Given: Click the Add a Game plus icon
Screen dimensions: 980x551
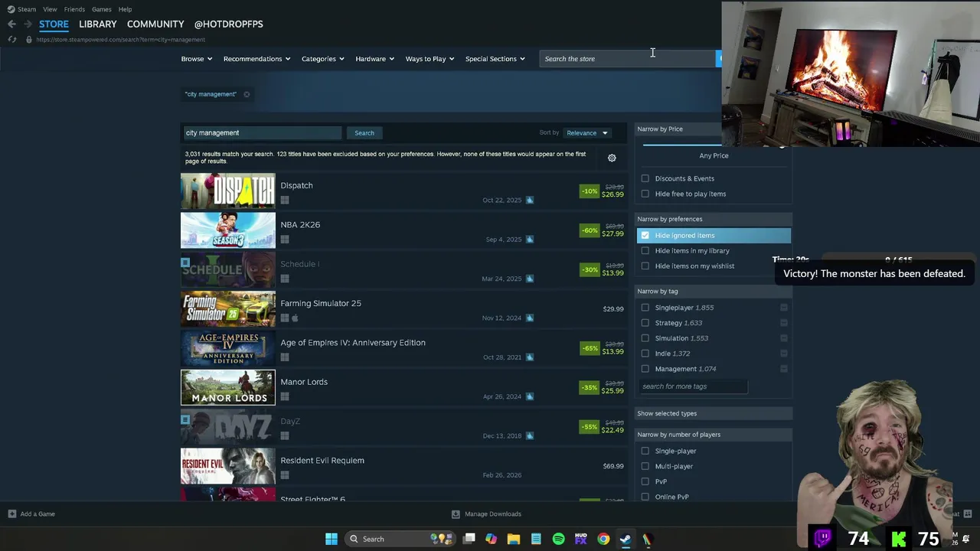Looking at the screenshot, I should click(11, 514).
